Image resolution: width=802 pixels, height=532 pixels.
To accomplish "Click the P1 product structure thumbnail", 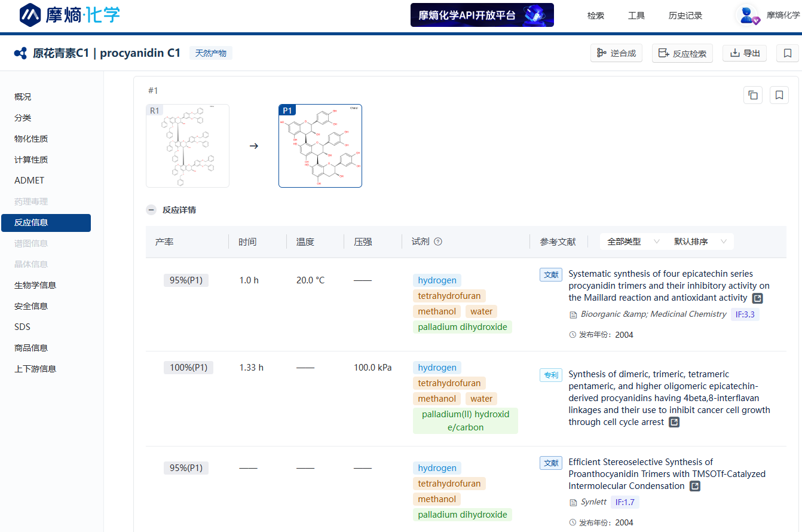I will [320, 146].
